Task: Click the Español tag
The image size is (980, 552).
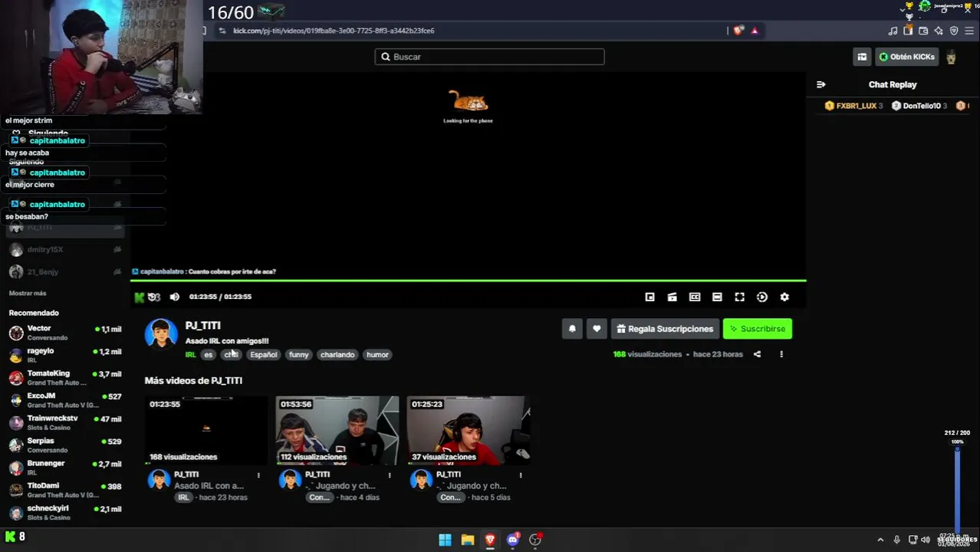Action: click(263, 355)
